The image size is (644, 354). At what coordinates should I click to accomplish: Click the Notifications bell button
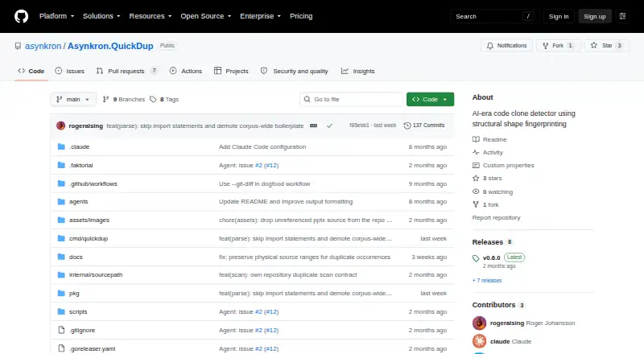click(507, 46)
